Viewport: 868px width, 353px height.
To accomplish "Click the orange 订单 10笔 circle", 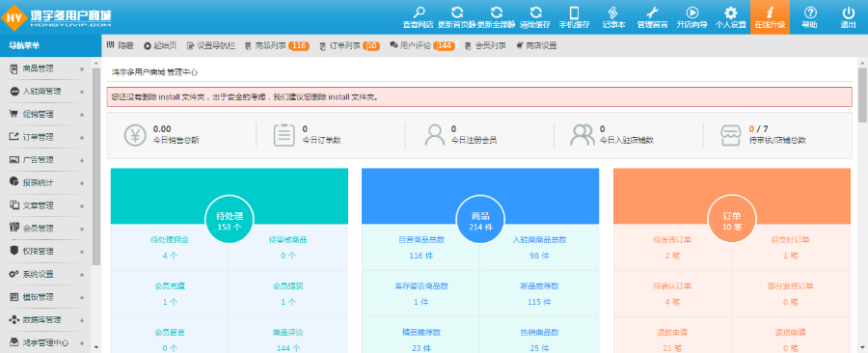I will click(732, 219).
